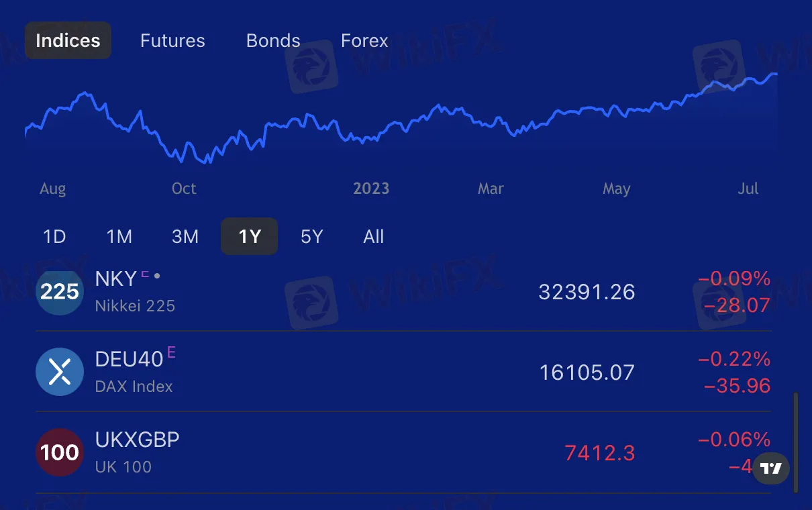812x510 pixels.
Task: Switch chart to 5Y range
Action: [x=312, y=236]
